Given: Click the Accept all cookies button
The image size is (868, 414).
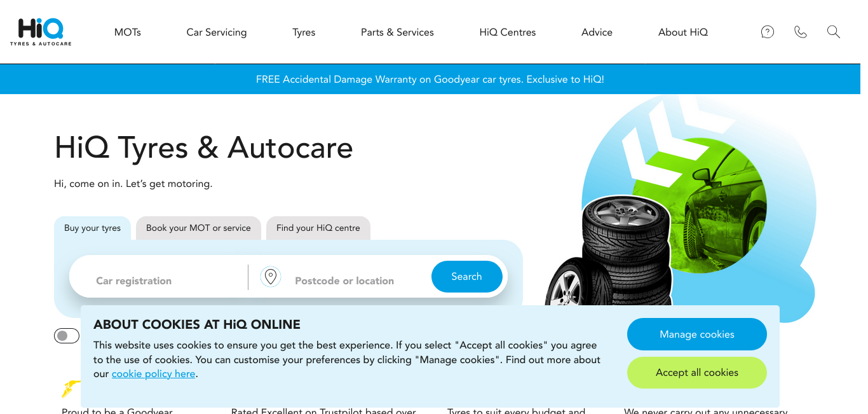Looking at the screenshot, I should 697,373.
